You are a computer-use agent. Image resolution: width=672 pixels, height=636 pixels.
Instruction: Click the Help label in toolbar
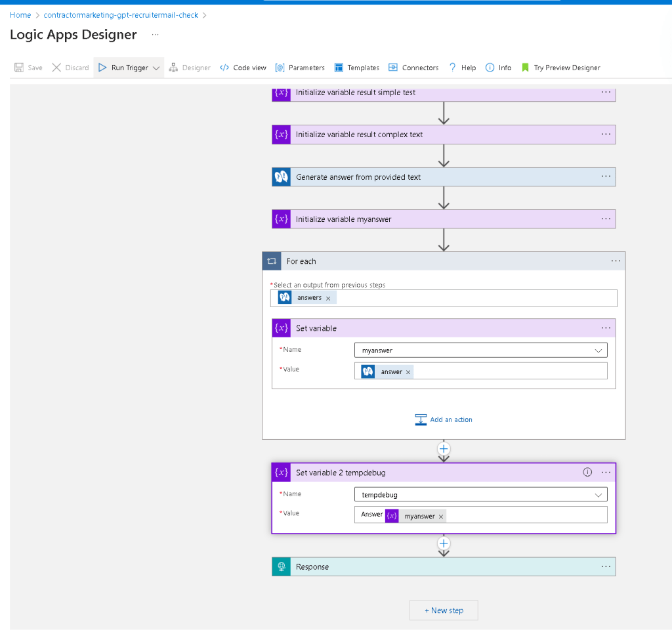tap(469, 68)
